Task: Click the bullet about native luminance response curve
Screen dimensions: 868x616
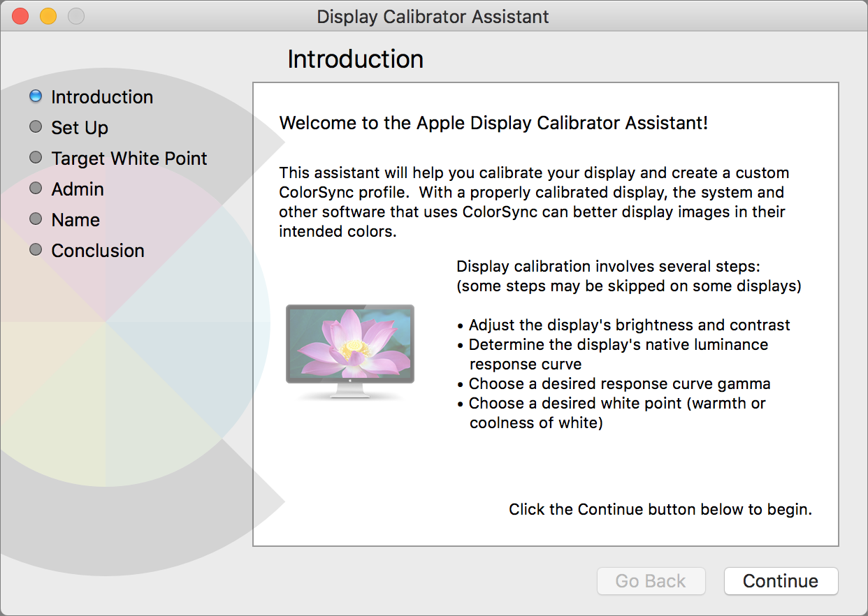Action: [x=612, y=354]
